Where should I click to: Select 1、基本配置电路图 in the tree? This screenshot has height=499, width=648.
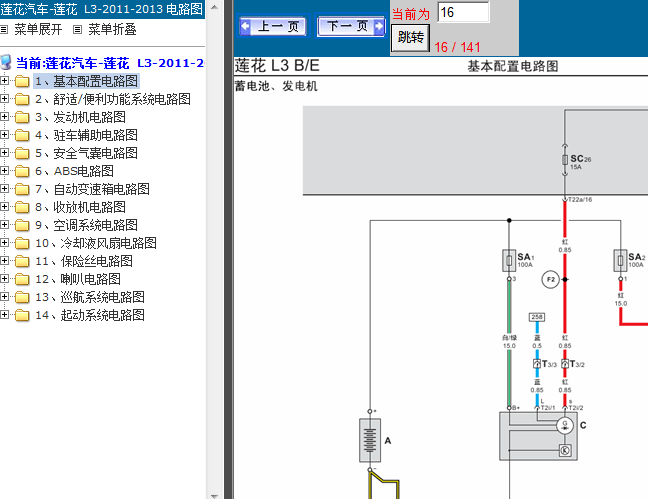tap(86, 81)
